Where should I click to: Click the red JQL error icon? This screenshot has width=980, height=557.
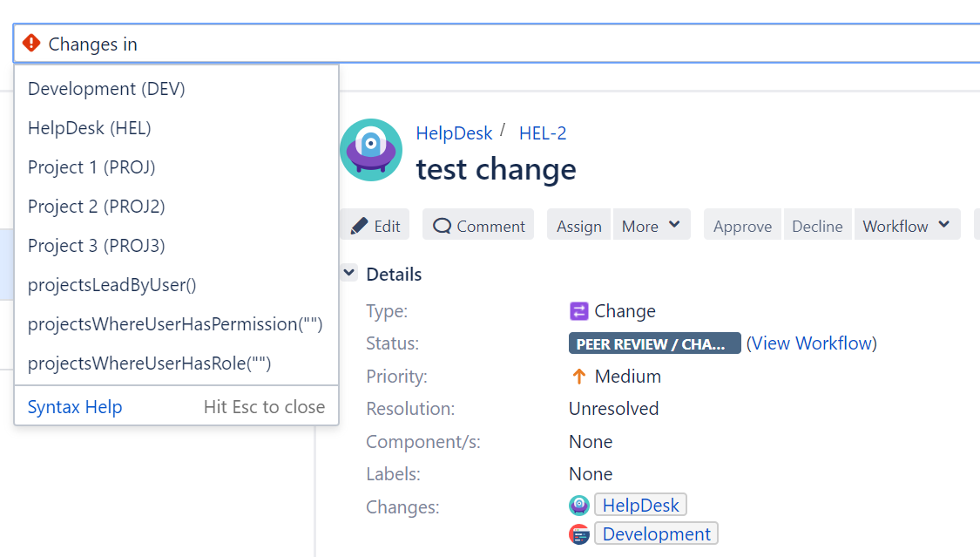click(31, 43)
